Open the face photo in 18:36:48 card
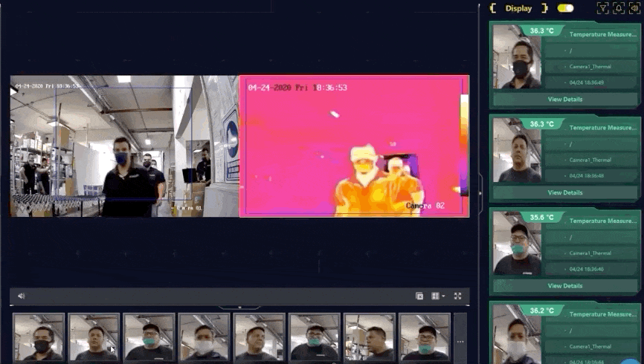The height and width of the screenshot is (364, 644). point(517,150)
